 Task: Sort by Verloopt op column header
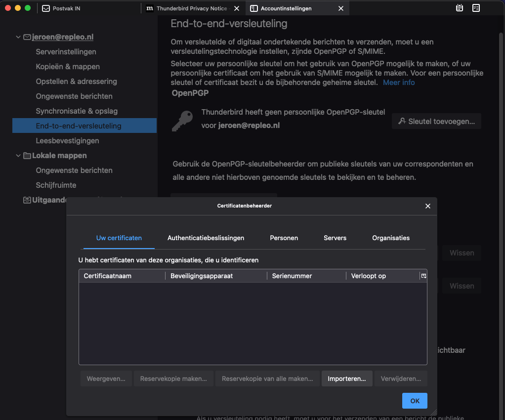point(383,276)
